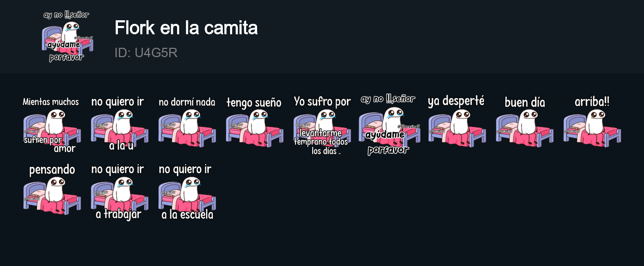Click the 'Flork en la camita' pack title

click(x=186, y=28)
